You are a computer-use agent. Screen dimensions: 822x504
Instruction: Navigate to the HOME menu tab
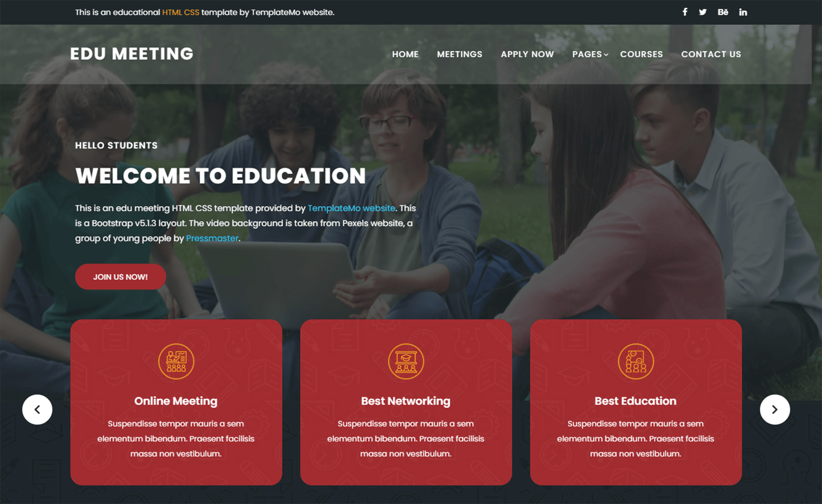click(405, 54)
